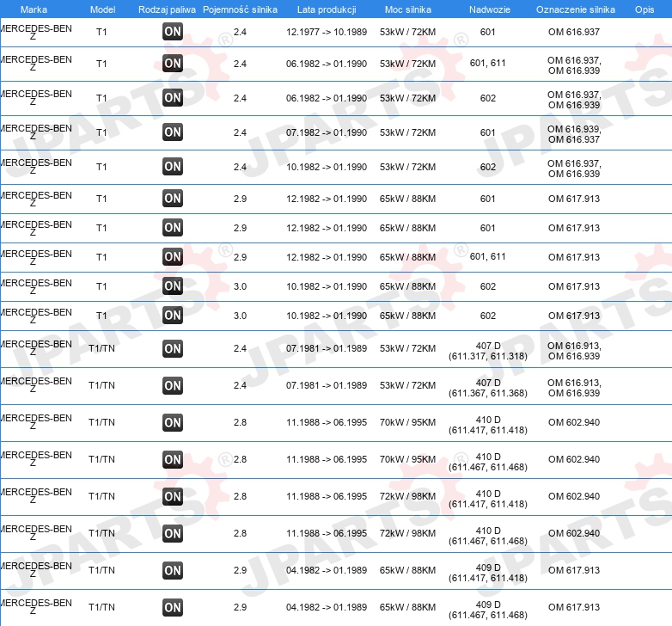Click ON fuel icon in 2.9 row with body 601, 611
The image size is (672, 626).
[x=173, y=257]
